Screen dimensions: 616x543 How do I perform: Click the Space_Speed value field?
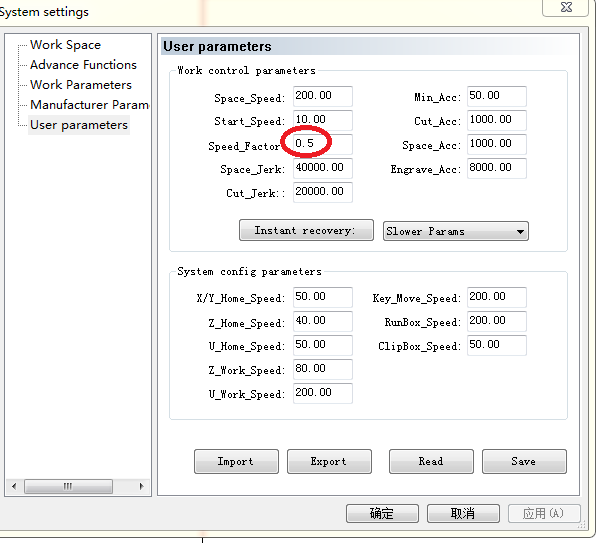tap(322, 97)
